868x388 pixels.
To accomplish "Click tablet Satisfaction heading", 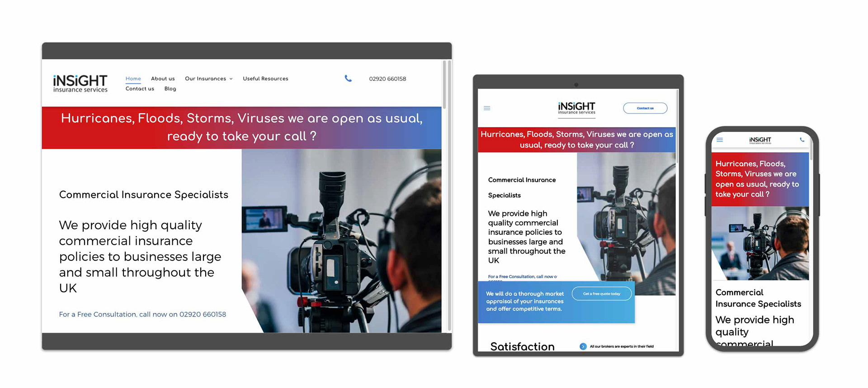I will point(522,346).
